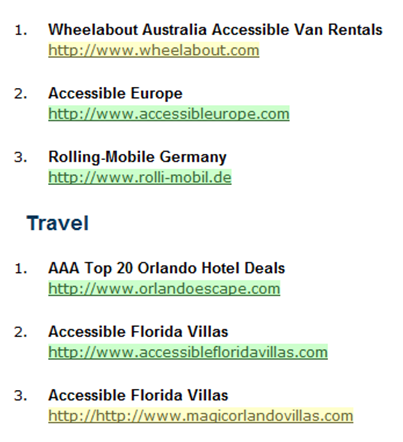Follow the rolli-mobil.de hyperlink

(x=140, y=177)
